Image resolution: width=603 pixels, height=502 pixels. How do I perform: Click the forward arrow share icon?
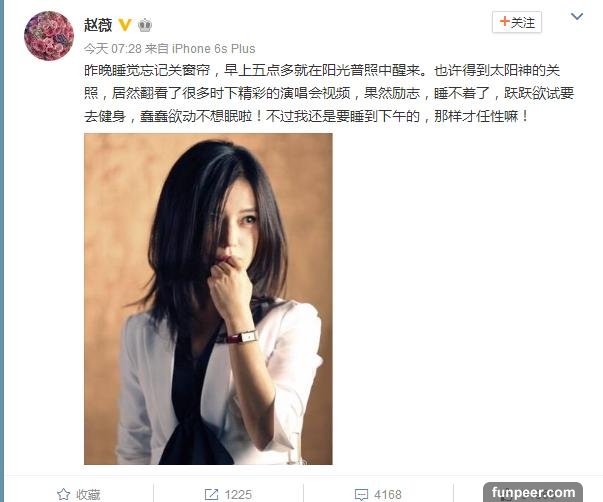coord(212,494)
